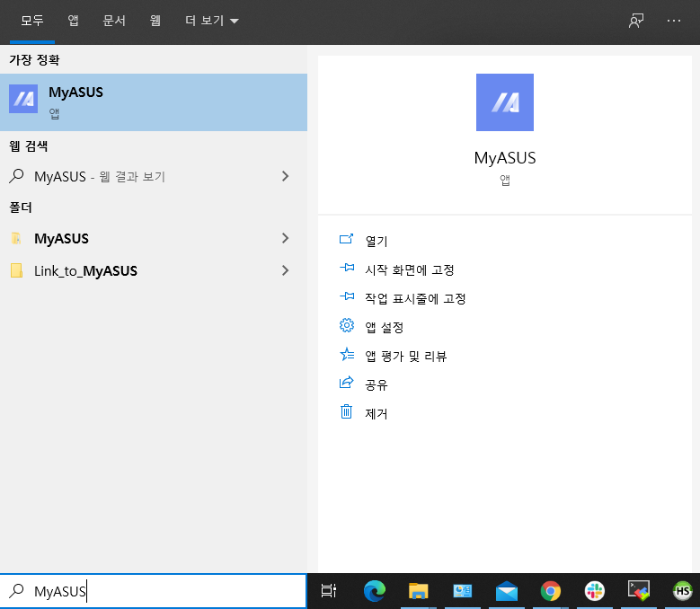
Task: Open the 더 보기 dropdown
Action: point(211,21)
